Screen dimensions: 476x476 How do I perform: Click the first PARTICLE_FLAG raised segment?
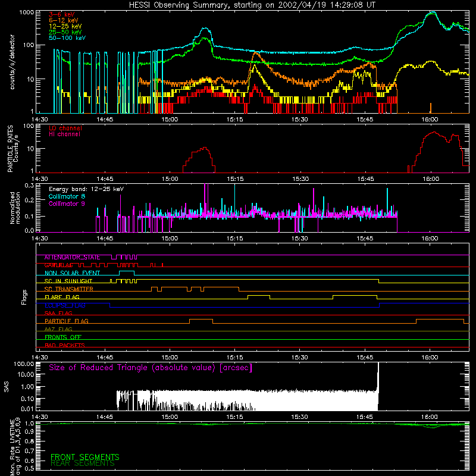coord(201,320)
